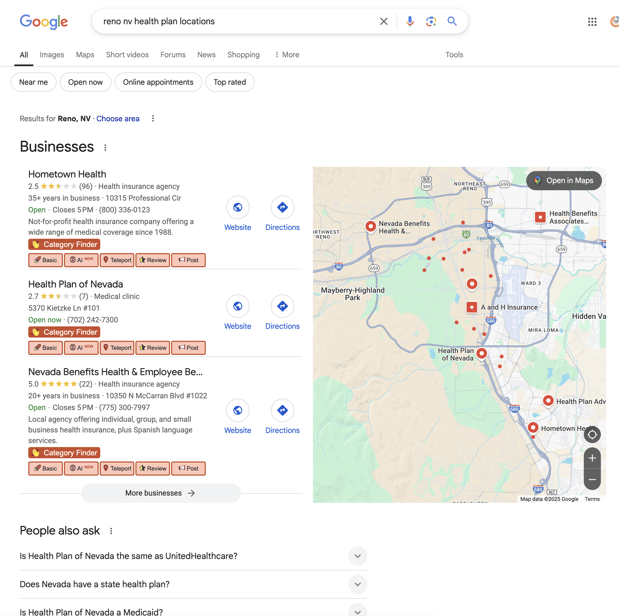Image resolution: width=619 pixels, height=616 pixels.
Task: Expand the Nevada state health plan question
Action: [357, 584]
